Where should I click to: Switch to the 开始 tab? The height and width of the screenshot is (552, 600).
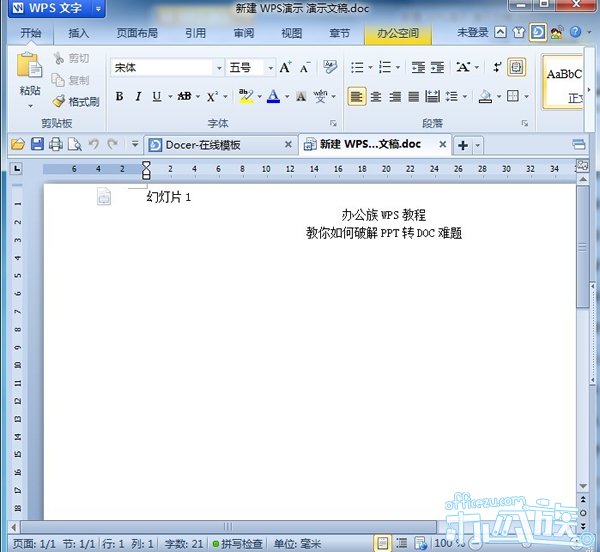pos(31,33)
